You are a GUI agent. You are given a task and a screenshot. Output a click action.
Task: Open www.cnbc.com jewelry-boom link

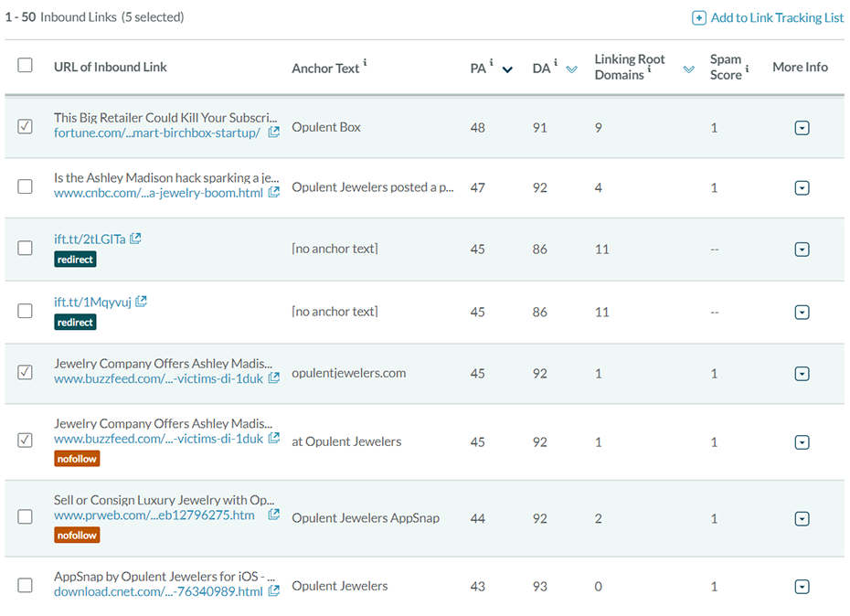point(158,193)
